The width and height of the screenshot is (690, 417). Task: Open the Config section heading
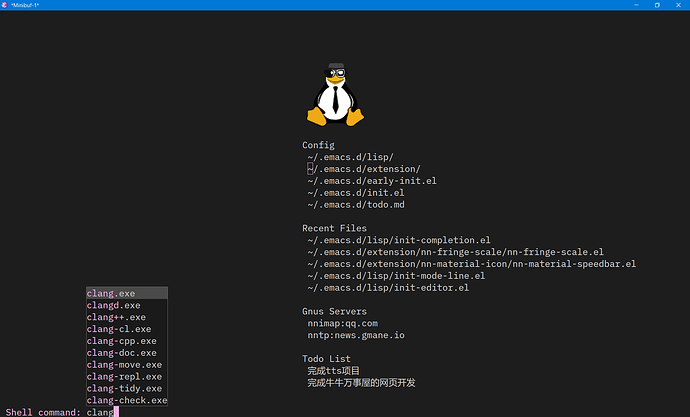pyautogui.click(x=318, y=145)
